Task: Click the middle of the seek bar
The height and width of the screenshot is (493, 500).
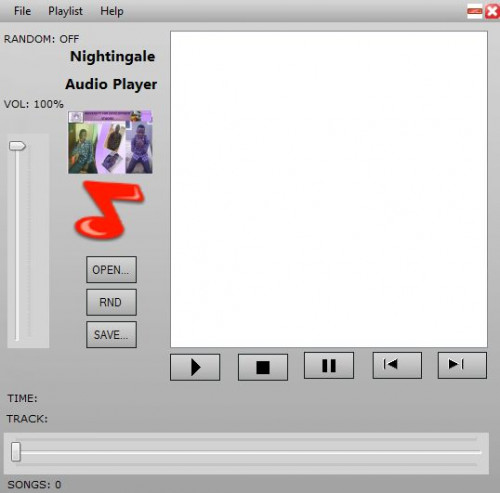Action: (x=247, y=452)
